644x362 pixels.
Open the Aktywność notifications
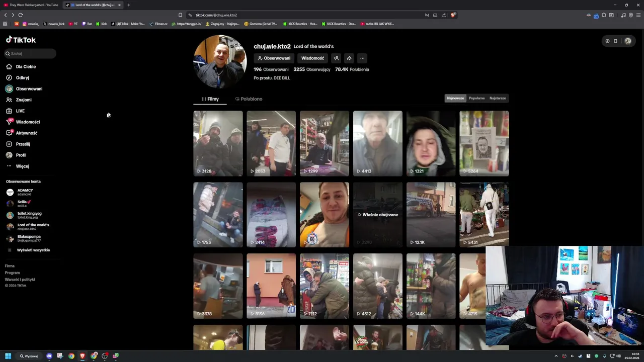[22, 133]
